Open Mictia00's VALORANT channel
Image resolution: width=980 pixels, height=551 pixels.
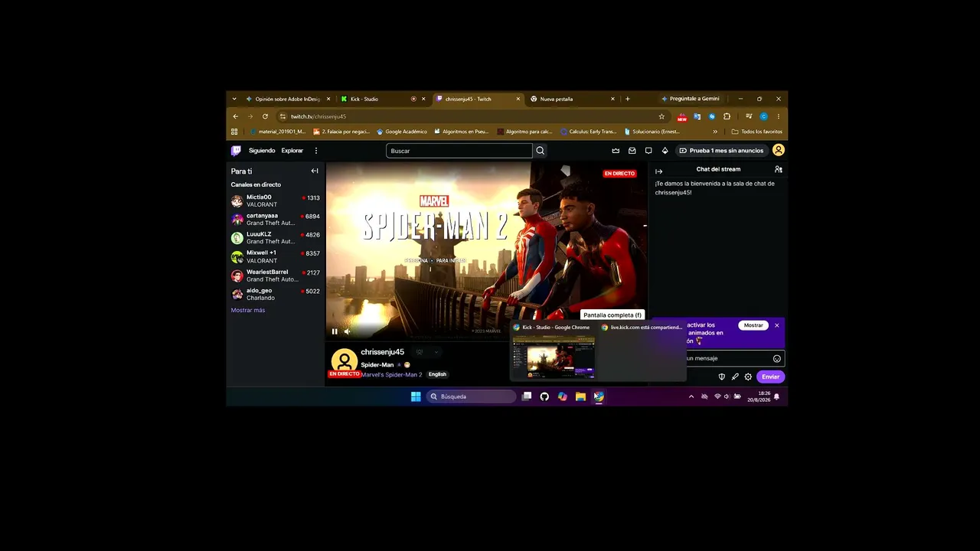coord(276,201)
